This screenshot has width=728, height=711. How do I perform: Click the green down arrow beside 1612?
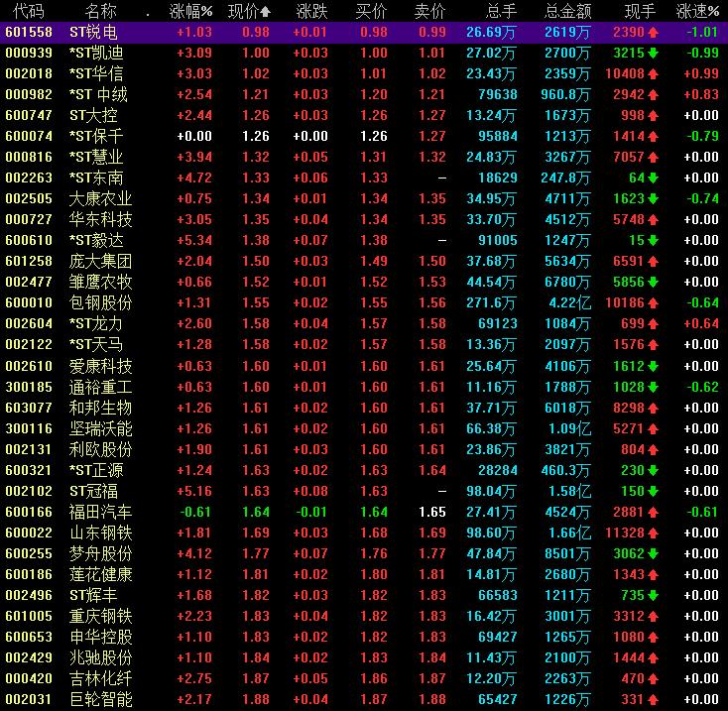tap(653, 367)
